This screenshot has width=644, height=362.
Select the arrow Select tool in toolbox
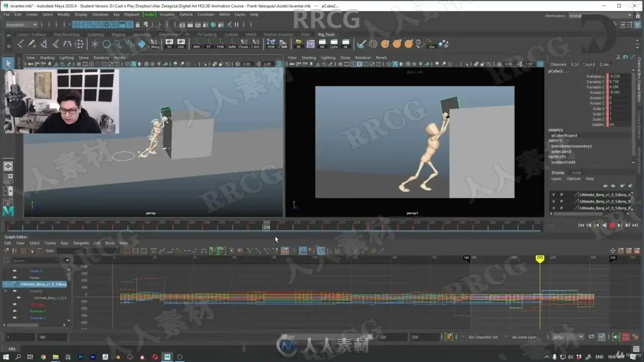click(x=8, y=63)
